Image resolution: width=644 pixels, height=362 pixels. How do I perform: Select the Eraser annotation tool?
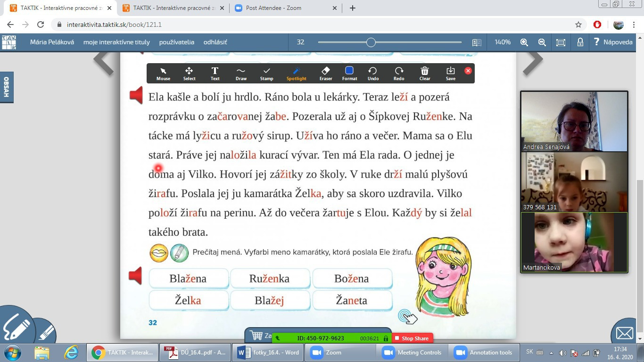point(325,73)
